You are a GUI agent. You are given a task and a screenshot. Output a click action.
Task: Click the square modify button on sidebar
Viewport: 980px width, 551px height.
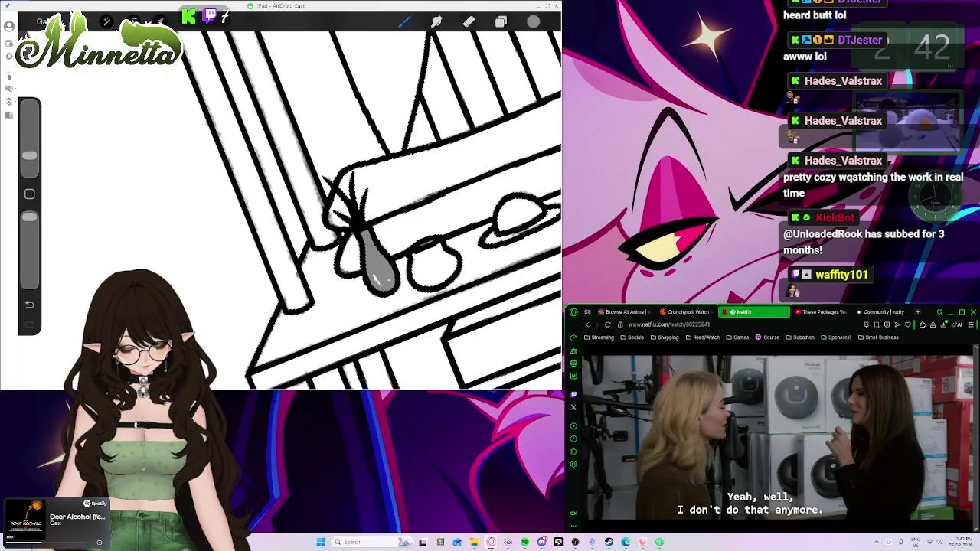30,194
